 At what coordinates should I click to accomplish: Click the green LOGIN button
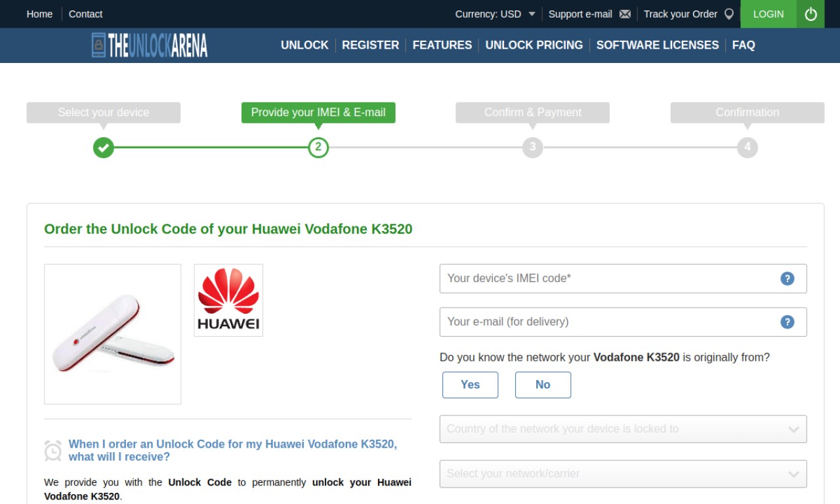[x=768, y=14]
